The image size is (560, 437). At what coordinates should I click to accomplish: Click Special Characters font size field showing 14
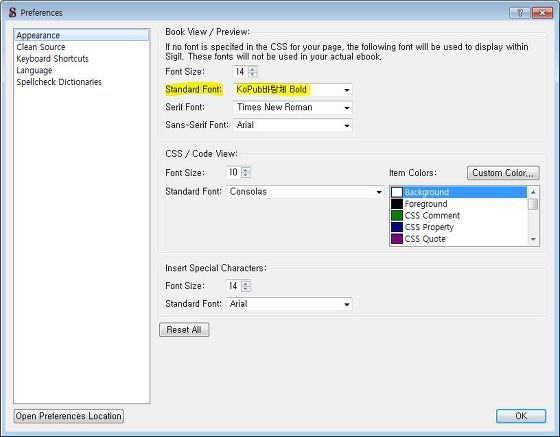pyautogui.click(x=234, y=286)
